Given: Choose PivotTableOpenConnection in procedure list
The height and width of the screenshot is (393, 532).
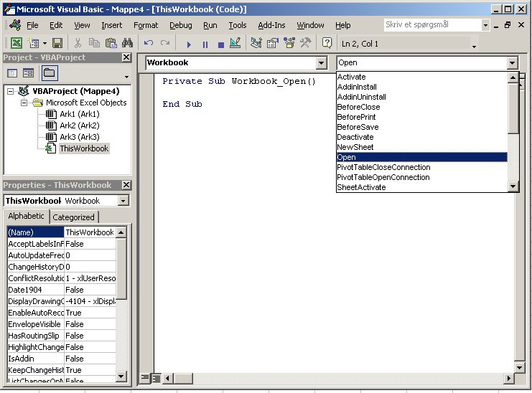Looking at the screenshot, I should [x=421, y=177].
